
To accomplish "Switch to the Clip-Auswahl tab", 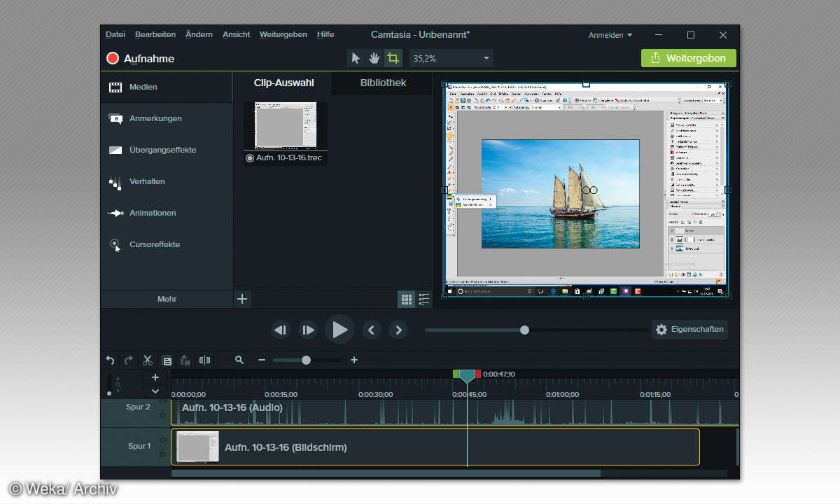I will (x=283, y=83).
